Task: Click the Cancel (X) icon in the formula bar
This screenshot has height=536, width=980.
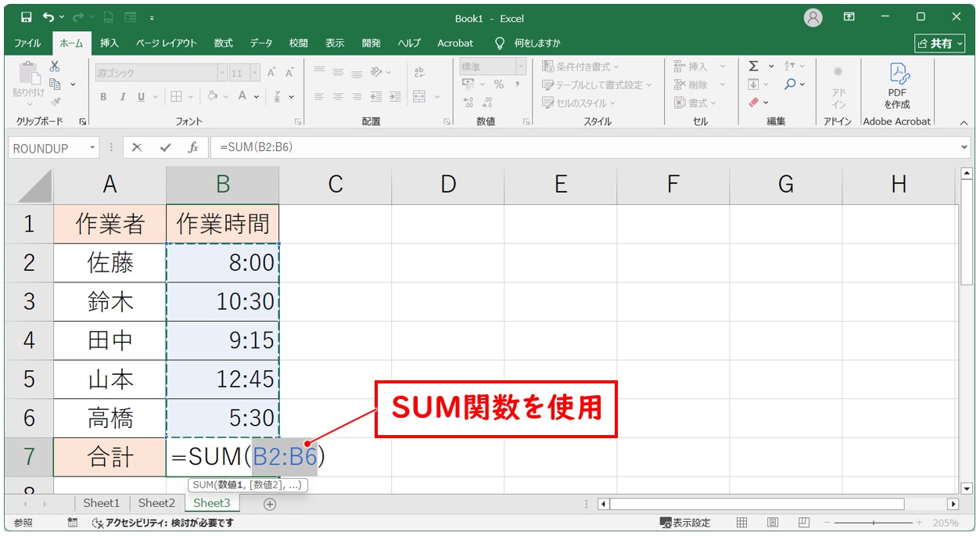Action: [x=137, y=147]
